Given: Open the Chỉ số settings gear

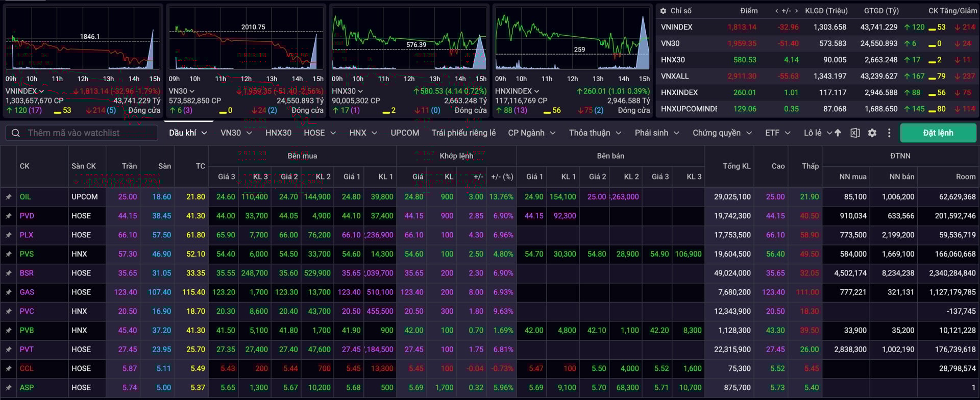Looking at the screenshot, I should click(663, 11).
